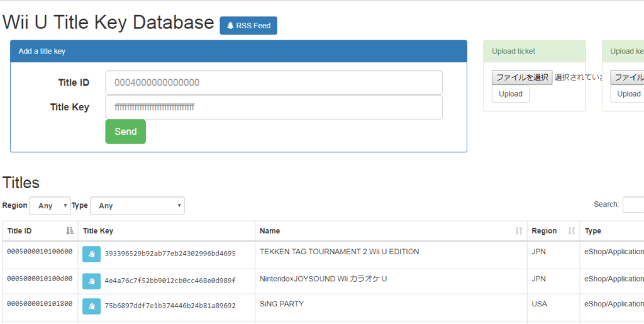This screenshot has width=644, height=324.
Task: Select Title ID 0005000010100d00
Action: (x=40, y=279)
